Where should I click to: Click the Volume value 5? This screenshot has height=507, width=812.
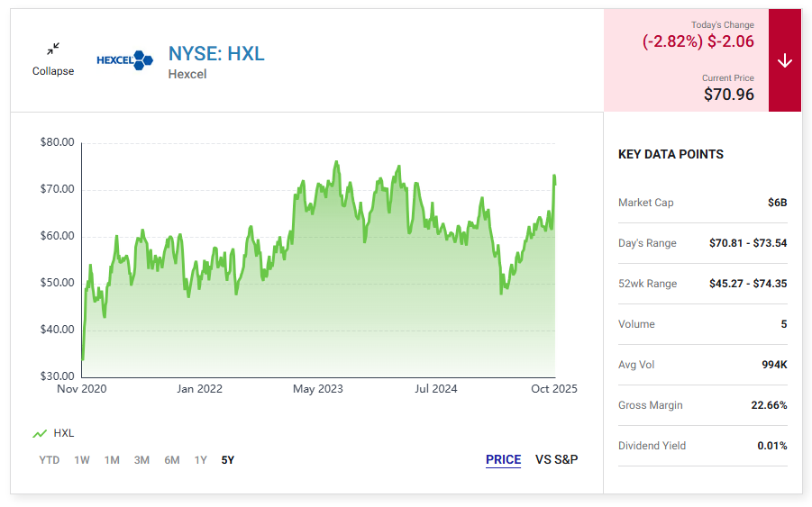(784, 324)
